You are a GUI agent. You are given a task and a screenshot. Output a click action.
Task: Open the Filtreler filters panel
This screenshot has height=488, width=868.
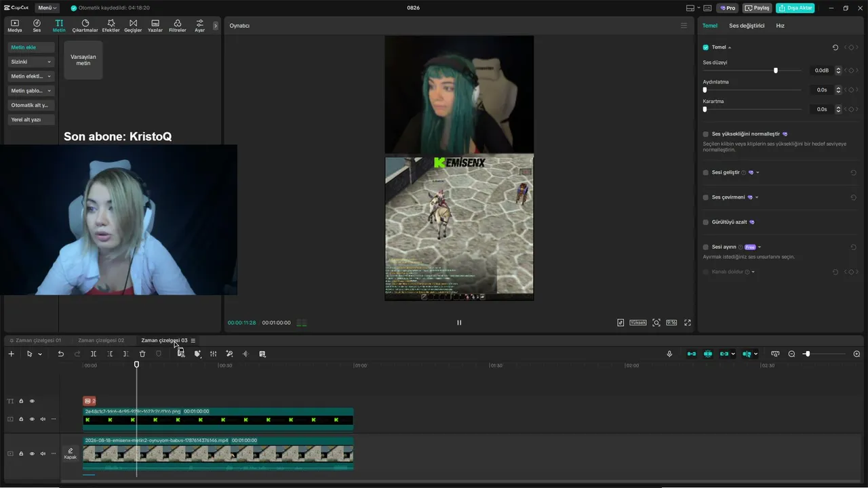tap(177, 26)
